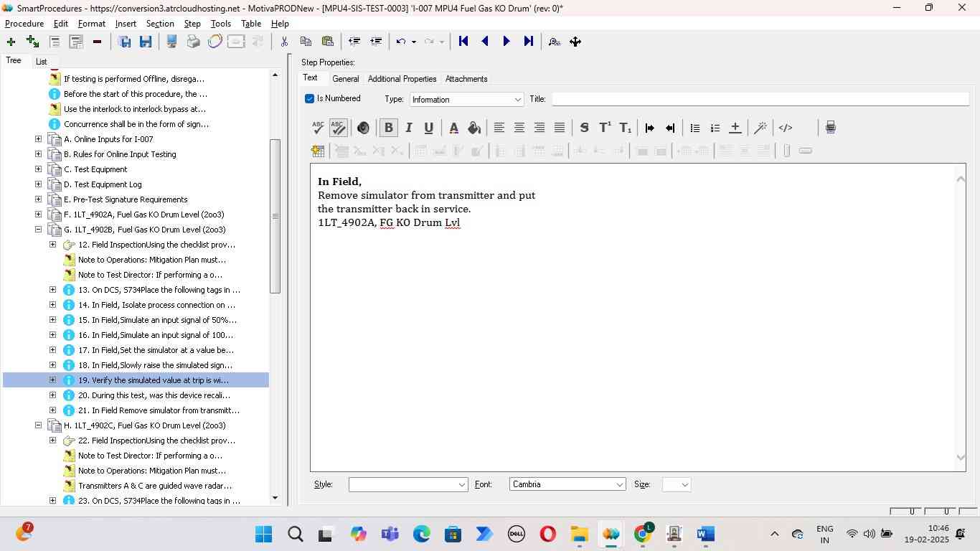Open Opera browser from taskbar
The height and width of the screenshot is (551, 980).
click(x=547, y=534)
